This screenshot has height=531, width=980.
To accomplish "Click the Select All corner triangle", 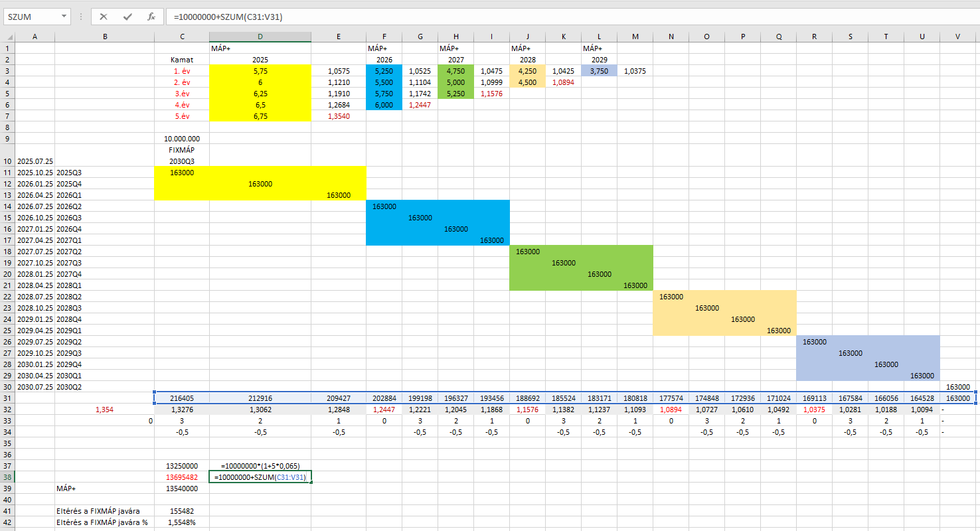I will [x=8, y=37].
